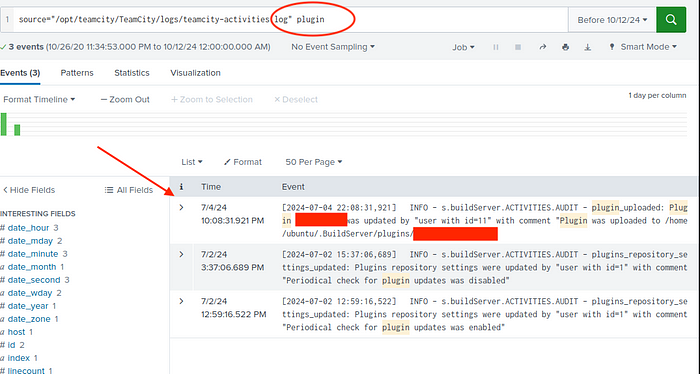Image resolution: width=700 pixels, height=374 pixels.
Task: Open the date_minute field
Action: coord(33,254)
